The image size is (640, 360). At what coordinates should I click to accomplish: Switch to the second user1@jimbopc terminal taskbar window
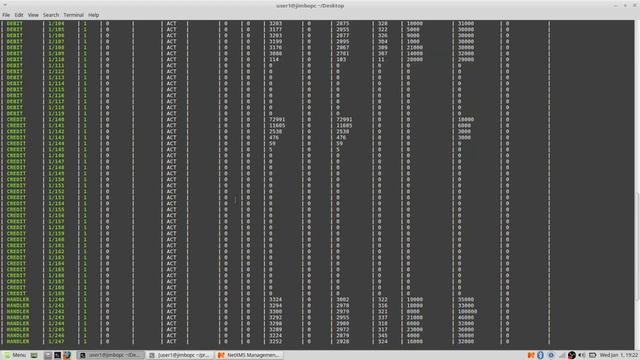180,355
